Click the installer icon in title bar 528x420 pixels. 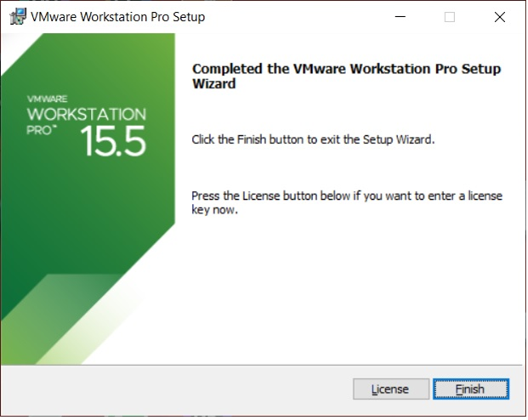click(14, 17)
